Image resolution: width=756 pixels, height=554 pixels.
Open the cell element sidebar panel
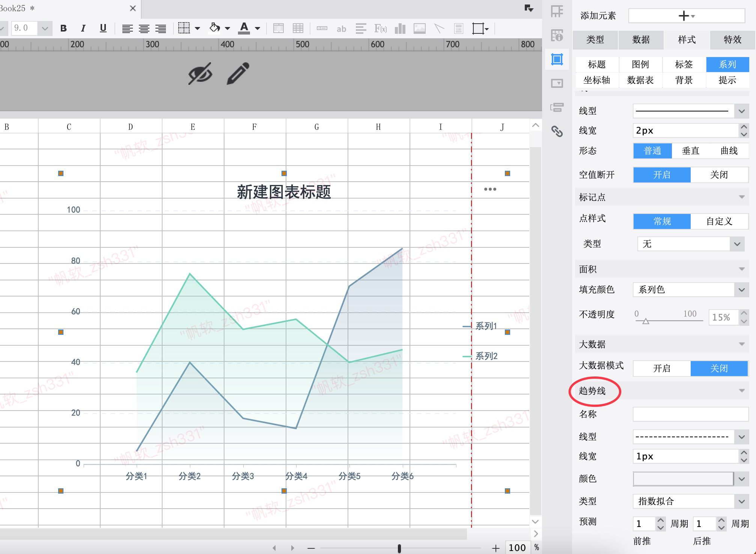(x=557, y=11)
